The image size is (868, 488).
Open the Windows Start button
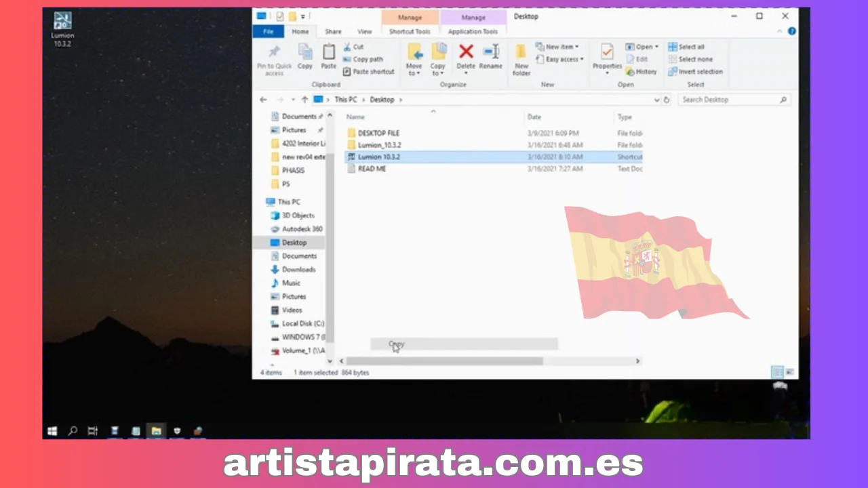(52, 430)
